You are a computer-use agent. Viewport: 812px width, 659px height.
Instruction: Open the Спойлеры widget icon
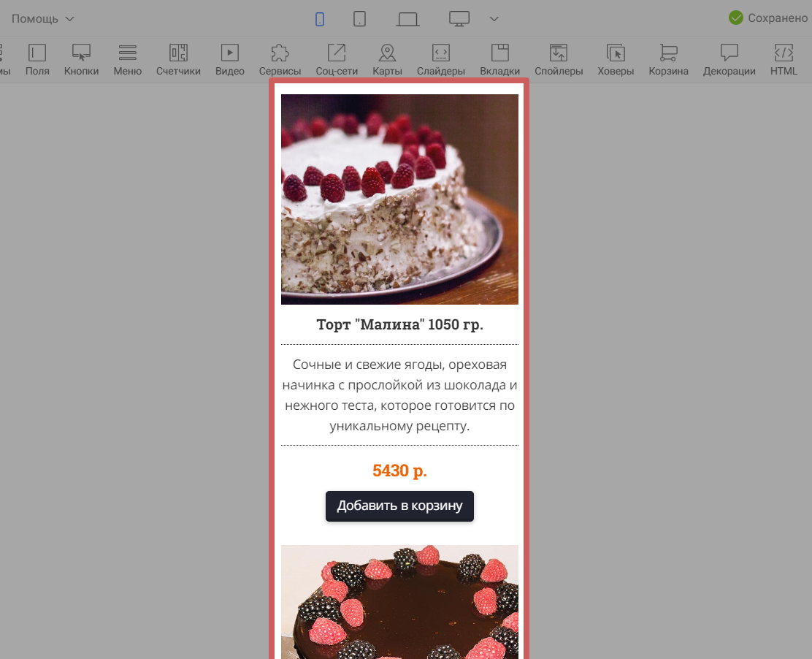coord(559,53)
